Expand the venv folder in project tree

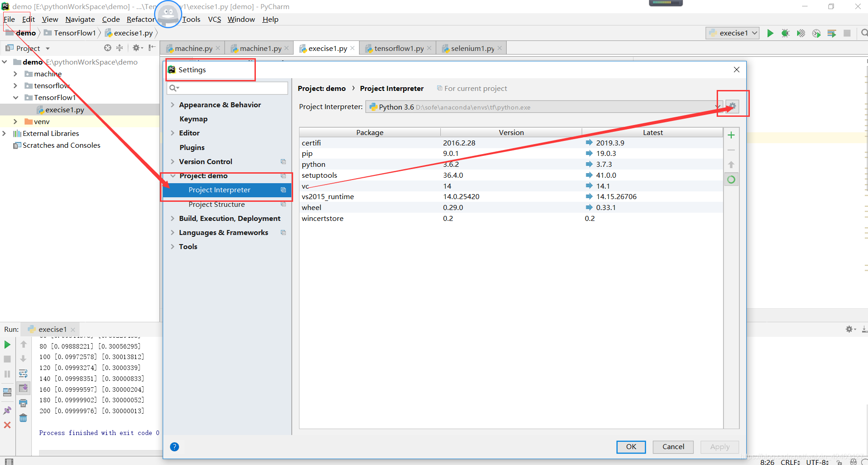click(15, 121)
